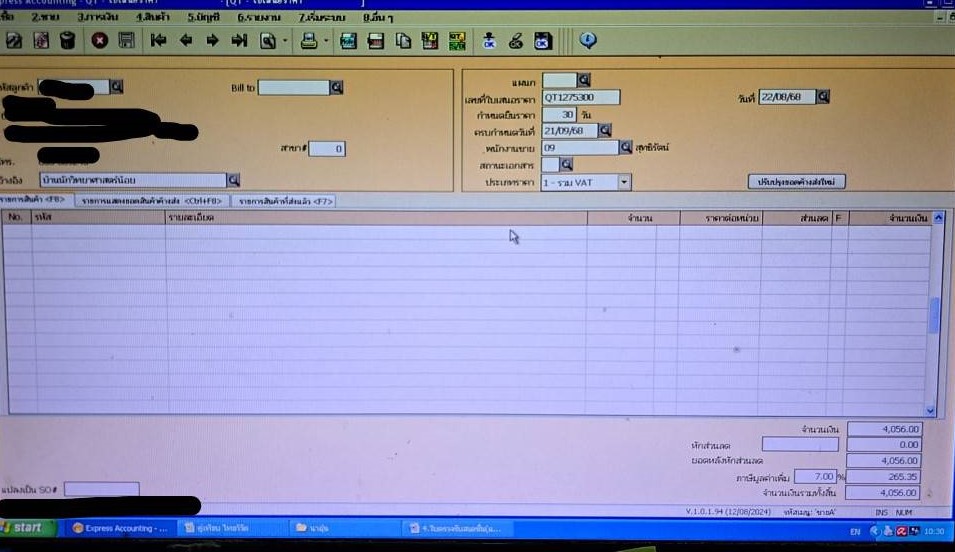The height and width of the screenshot is (552, 955).
Task: Switch to the 'รายการสินค้าที่ส่งแล้ว <F7>' tab
Action: (x=283, y=201)
